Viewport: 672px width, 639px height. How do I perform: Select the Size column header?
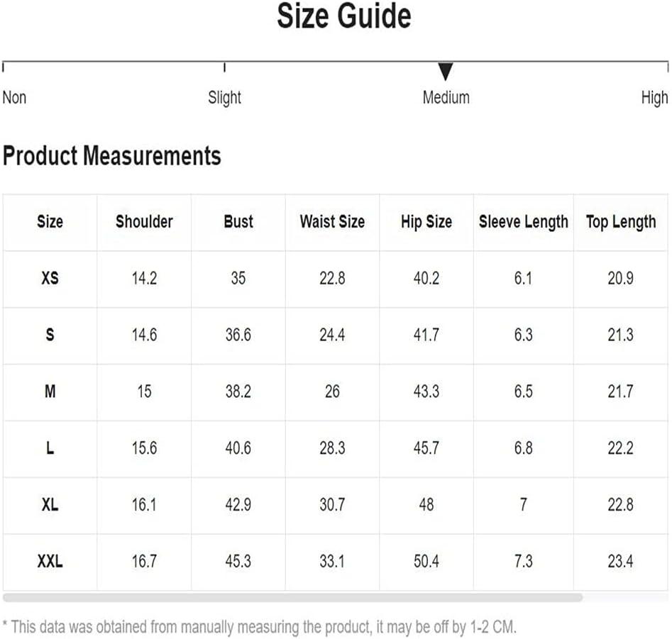(x=50, y=222)
